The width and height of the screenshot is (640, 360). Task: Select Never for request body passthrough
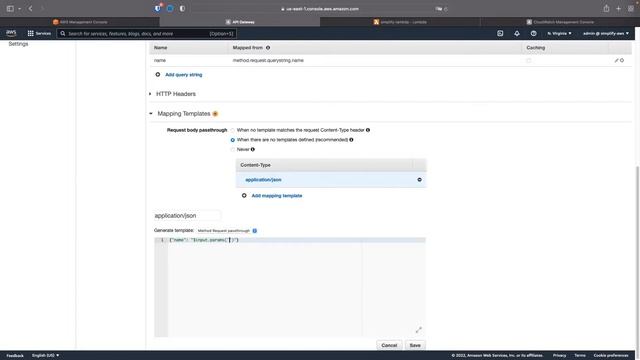tap(233, 150)
